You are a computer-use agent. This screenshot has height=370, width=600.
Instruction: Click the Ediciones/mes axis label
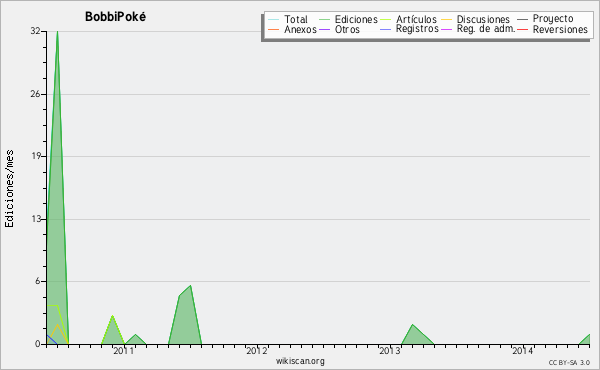coord(9,189)
